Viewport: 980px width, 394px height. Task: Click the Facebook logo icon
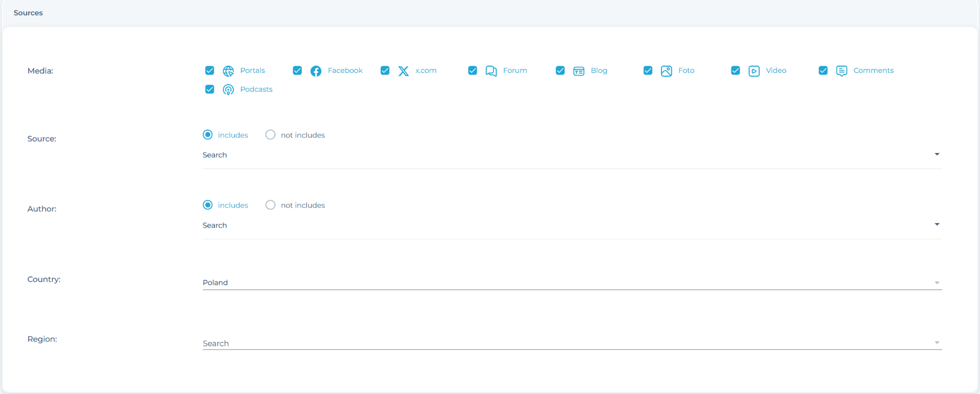316,71
